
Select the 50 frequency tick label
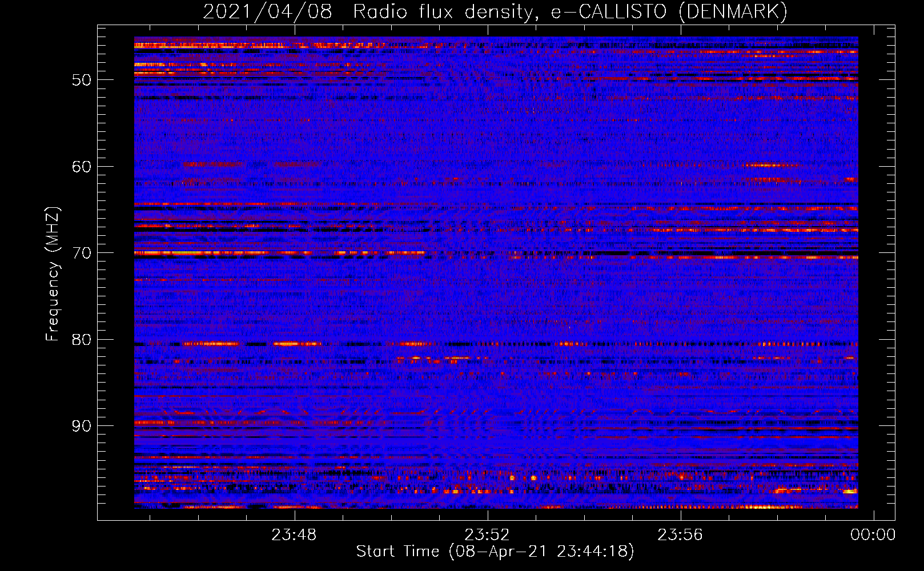point(82,80)
